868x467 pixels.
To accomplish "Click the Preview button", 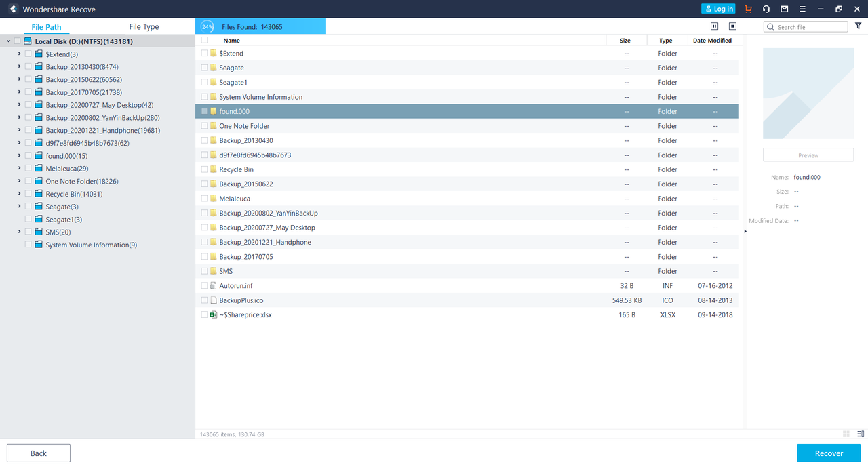I will click(x=808, y=155).
